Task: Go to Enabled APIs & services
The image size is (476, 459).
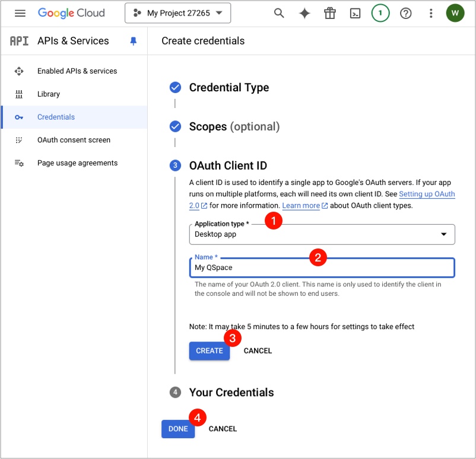Action: click(77, 71)
